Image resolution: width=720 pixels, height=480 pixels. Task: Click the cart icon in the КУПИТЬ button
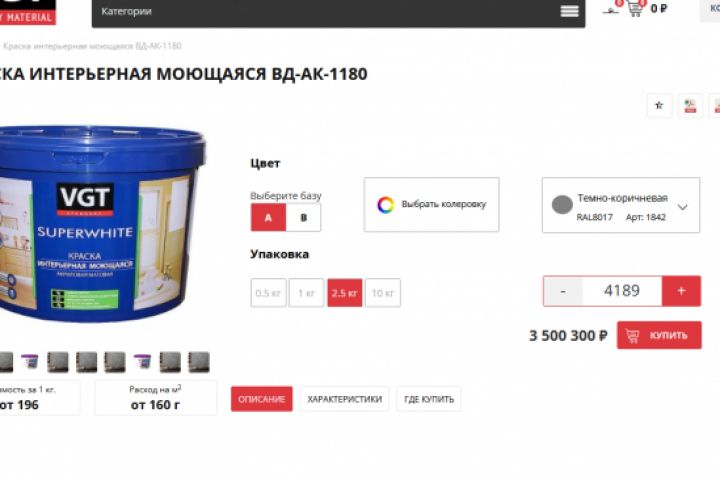(632, 336)
